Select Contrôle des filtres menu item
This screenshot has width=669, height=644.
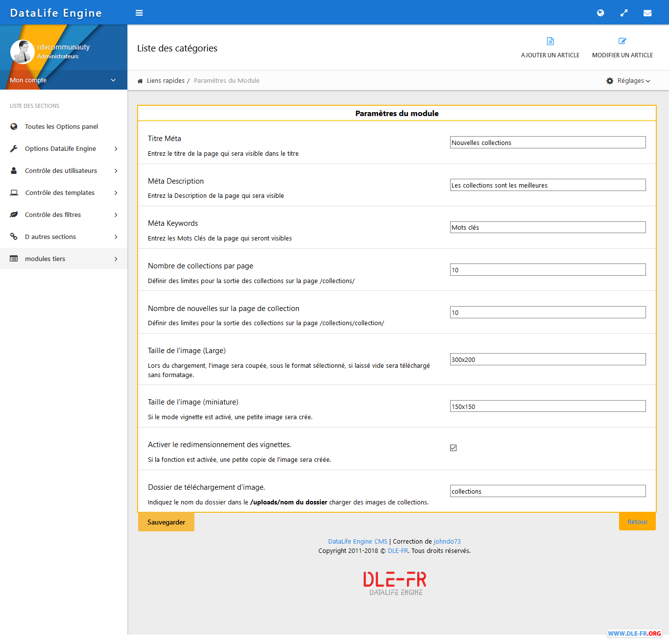click(64, 215)
